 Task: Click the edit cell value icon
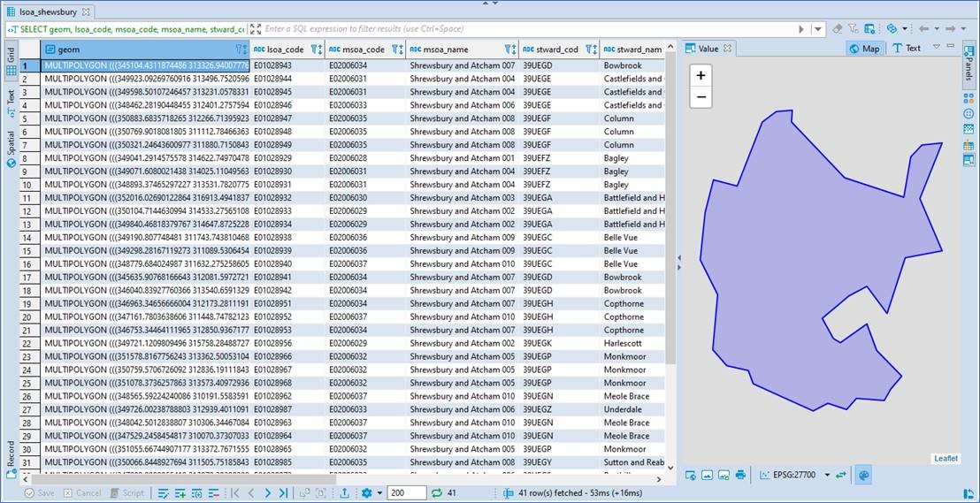tap(164, 493)
